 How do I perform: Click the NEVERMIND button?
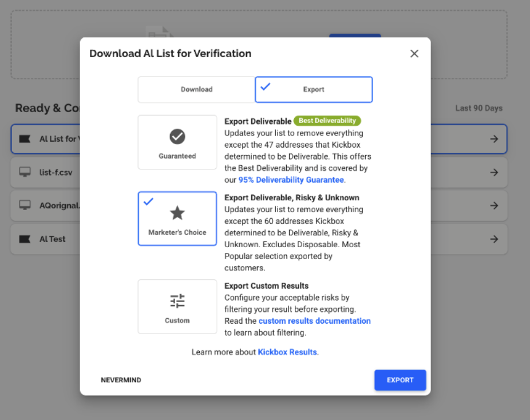[x=121, y=380]
